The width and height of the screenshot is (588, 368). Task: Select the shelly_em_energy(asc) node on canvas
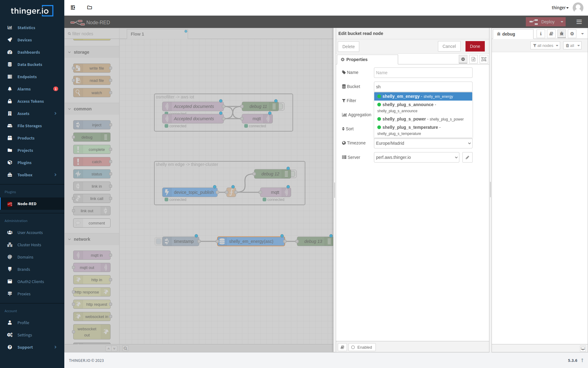[251, 241]
